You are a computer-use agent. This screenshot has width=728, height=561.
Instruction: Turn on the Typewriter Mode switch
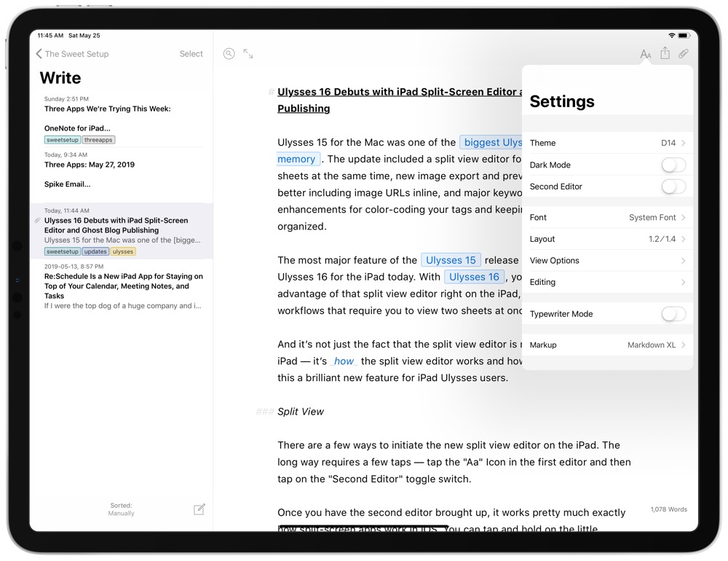673,314
